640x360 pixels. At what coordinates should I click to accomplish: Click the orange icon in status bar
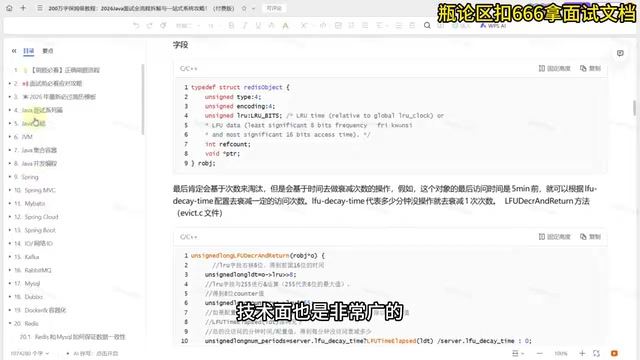614,353
